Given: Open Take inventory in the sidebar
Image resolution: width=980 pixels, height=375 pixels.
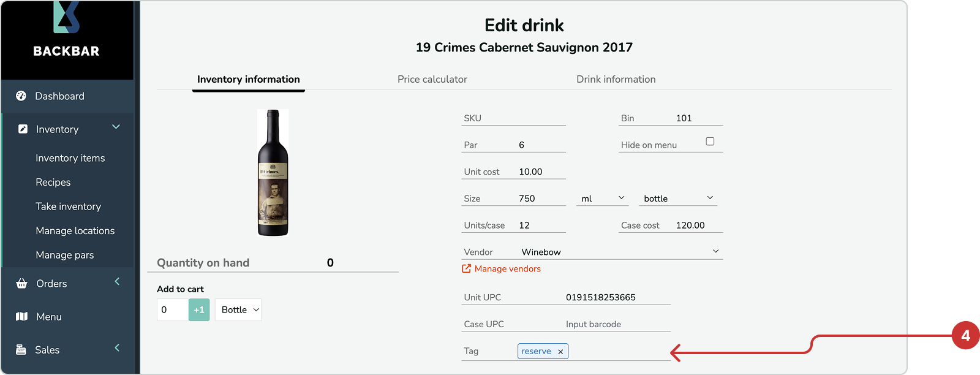Looking at the screenshot, I should (69, 206).
